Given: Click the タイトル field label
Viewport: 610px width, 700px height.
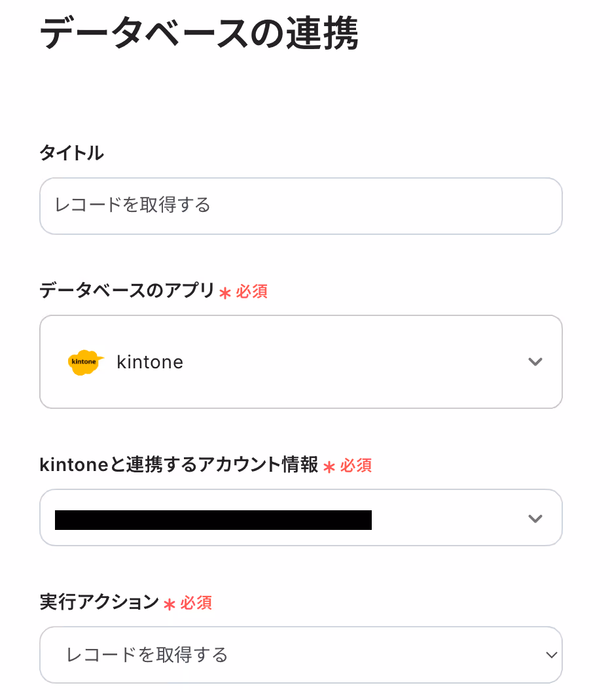Looking at the screenshot, I should click(72, 152).
